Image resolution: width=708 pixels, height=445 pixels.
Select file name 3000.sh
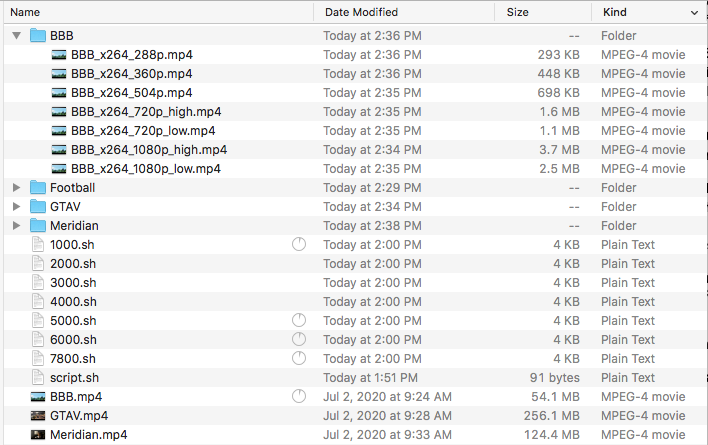click(x=73, y=283)
